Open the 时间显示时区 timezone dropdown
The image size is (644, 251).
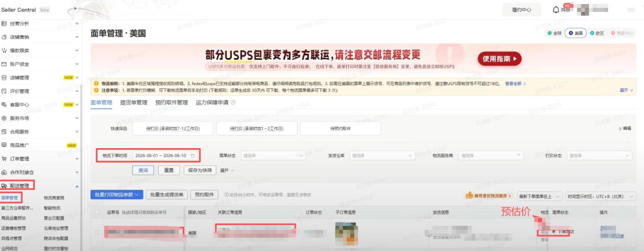601,197
